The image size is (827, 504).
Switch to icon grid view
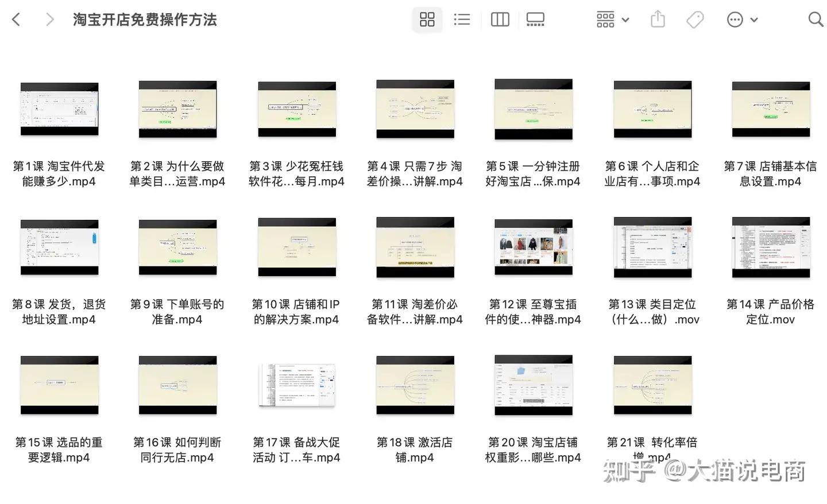tap(427, 20)
